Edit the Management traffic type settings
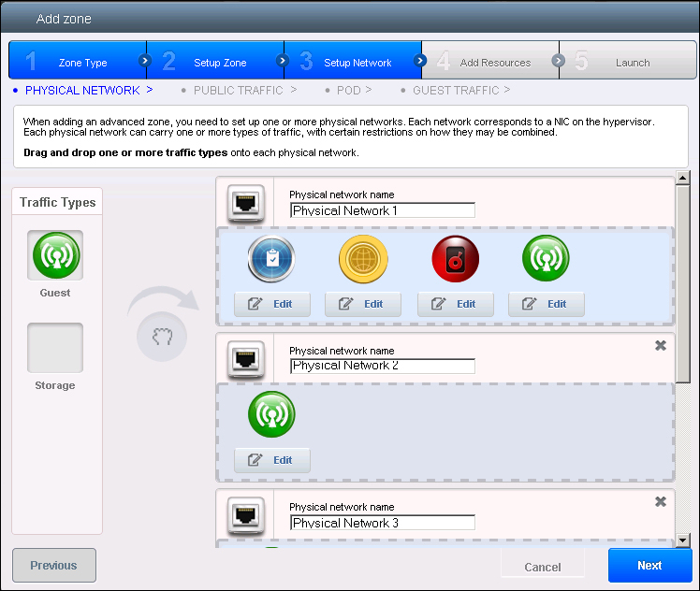700x591 pixels. tap(271, 304)
